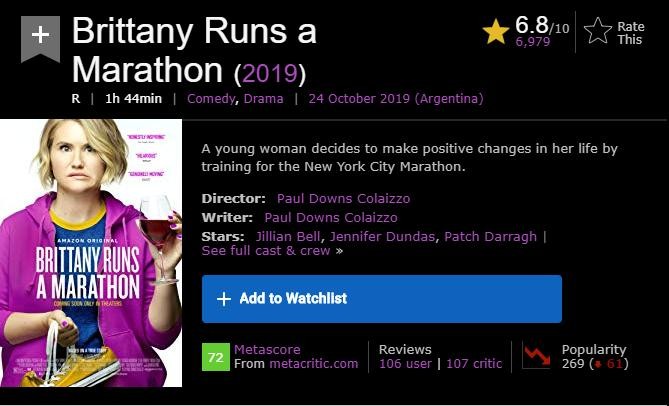Open the metacritic.com link
669x406 pixels.
pyautogui.click(x=313, y=363)
